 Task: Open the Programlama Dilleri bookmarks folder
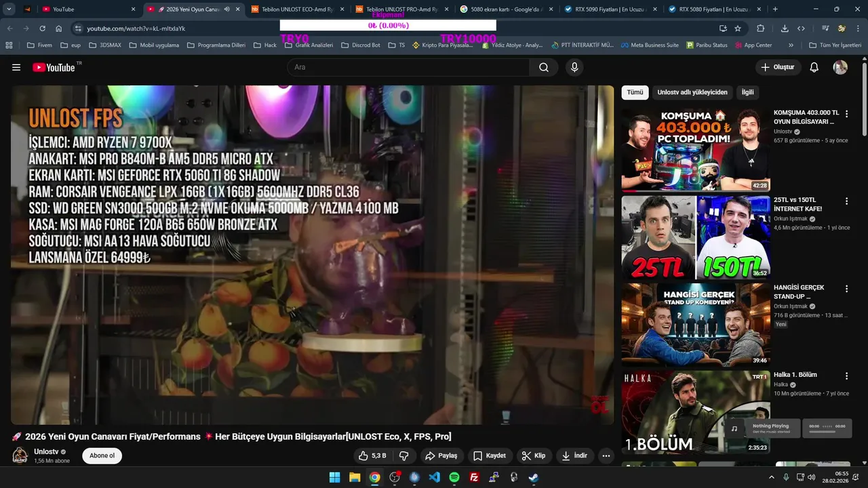(215, 45)
